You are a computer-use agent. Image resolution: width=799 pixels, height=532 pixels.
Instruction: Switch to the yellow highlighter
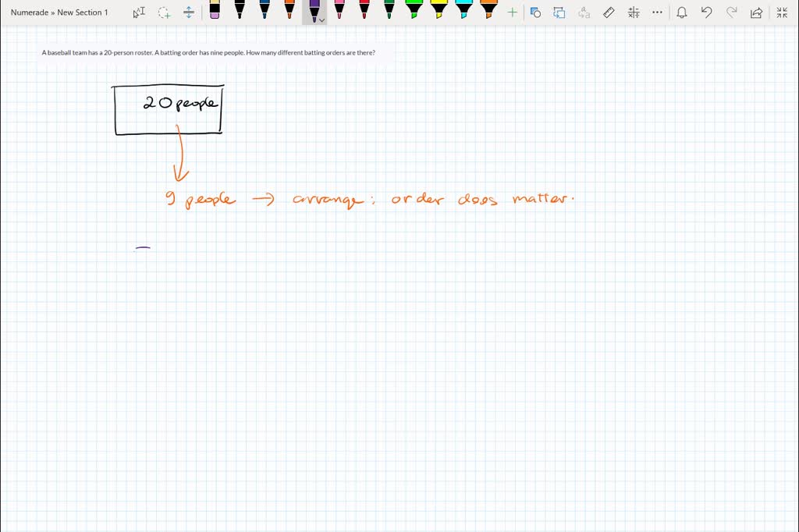(439, 11)
